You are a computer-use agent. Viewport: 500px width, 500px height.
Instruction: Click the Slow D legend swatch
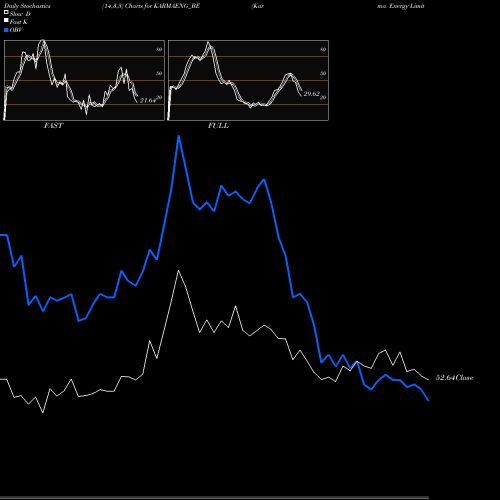tap(6, 13)
